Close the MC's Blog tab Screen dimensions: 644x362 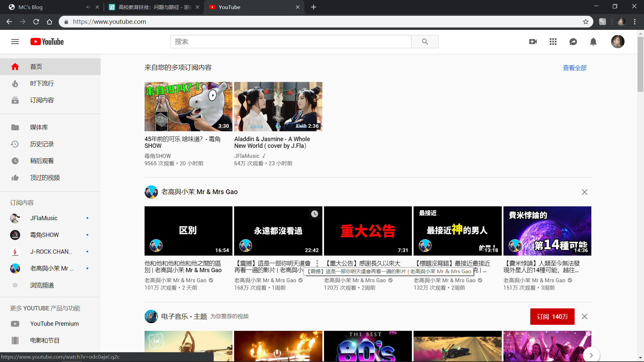tap(97, 7)
